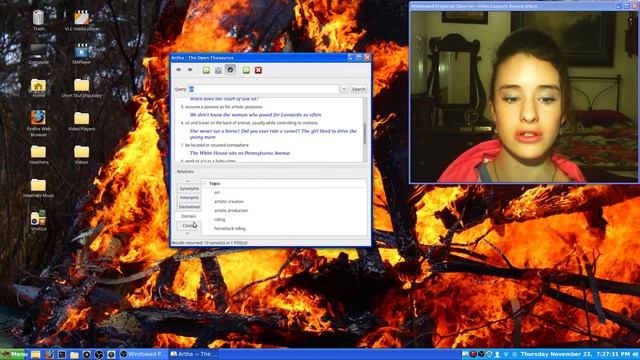
Task: Switch to the Synonyms tab
Action: coord(189,189)
